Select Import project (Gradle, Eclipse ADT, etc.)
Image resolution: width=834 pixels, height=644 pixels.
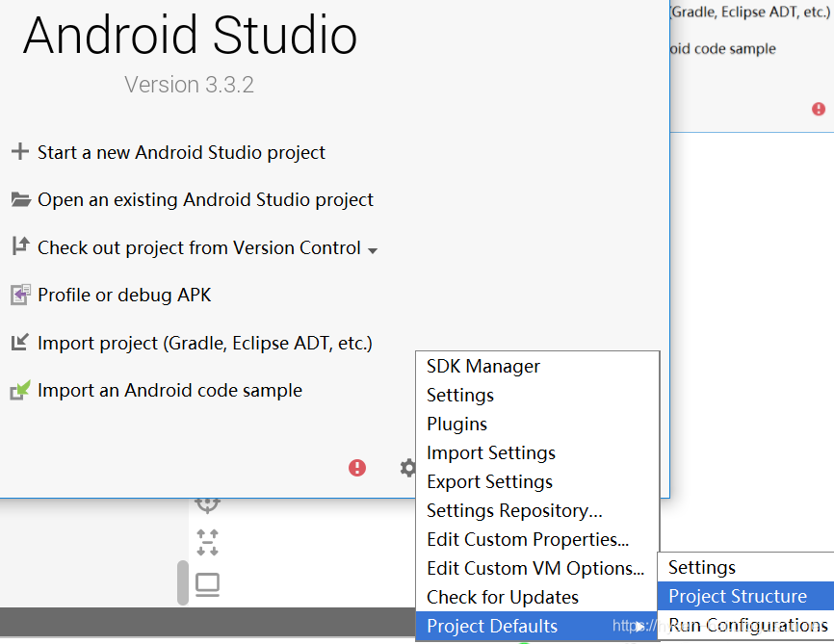[205, 344]
